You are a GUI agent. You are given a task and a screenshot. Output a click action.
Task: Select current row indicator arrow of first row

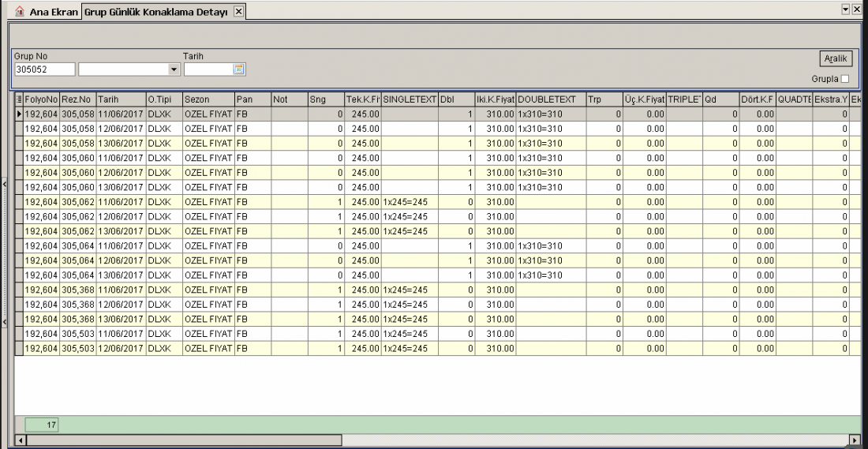click(20, 114)
